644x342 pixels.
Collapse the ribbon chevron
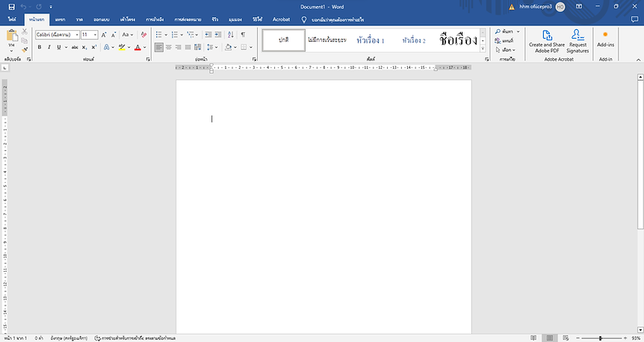[638, 60]
